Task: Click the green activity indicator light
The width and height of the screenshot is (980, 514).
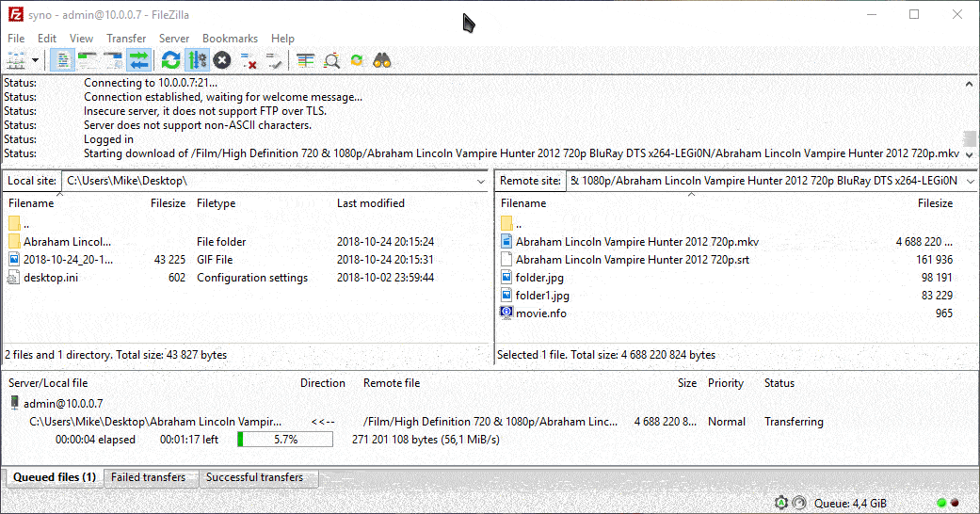Action: click(x=942, y=503)
